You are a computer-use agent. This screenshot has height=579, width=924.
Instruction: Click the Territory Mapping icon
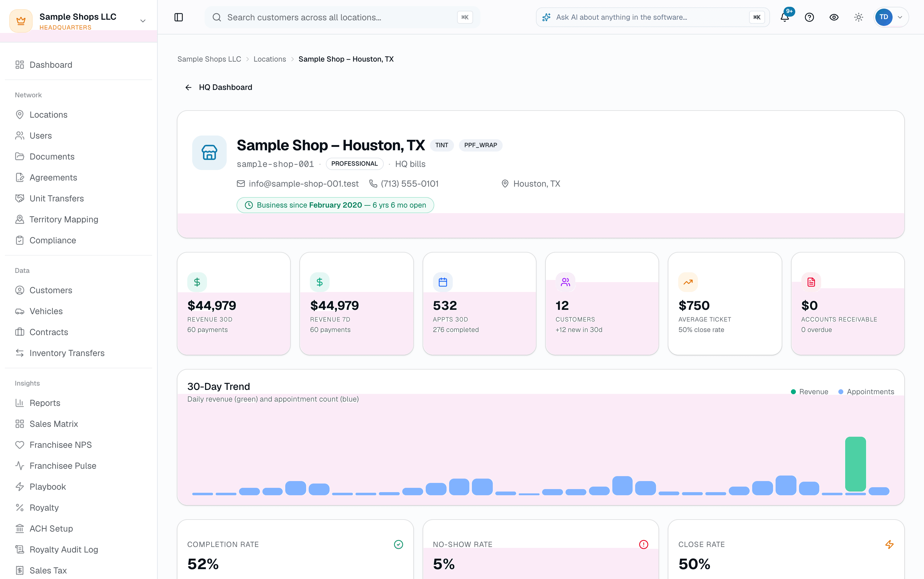point(19,219)
